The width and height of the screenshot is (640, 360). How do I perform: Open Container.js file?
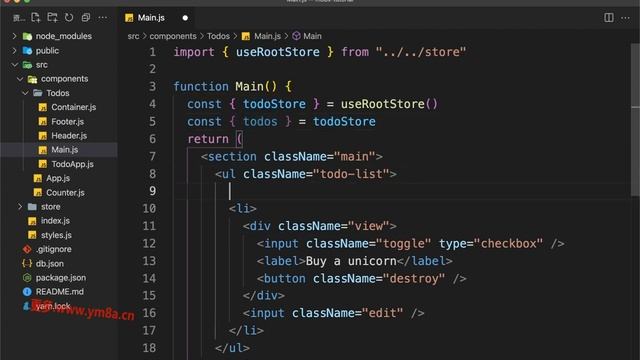pyautogui.click(x=73, y=107)
